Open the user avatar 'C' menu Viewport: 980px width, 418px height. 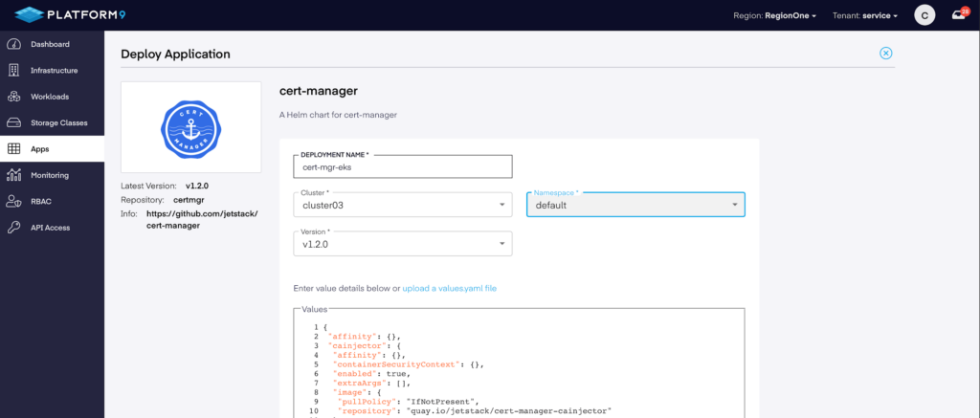(x=924, y=15)
